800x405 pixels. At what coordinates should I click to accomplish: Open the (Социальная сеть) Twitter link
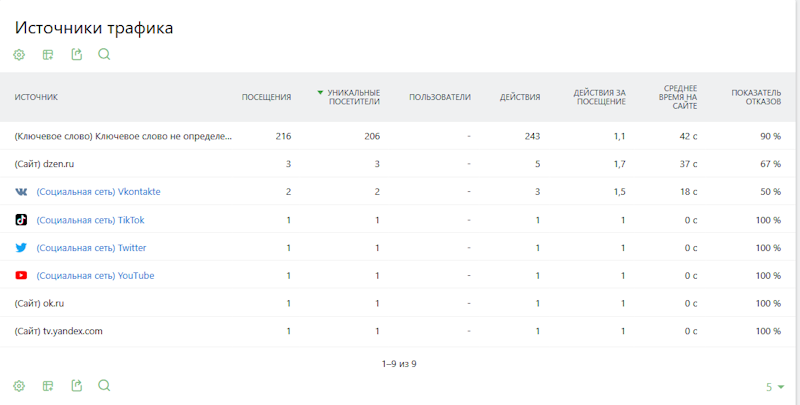(91, 248)
